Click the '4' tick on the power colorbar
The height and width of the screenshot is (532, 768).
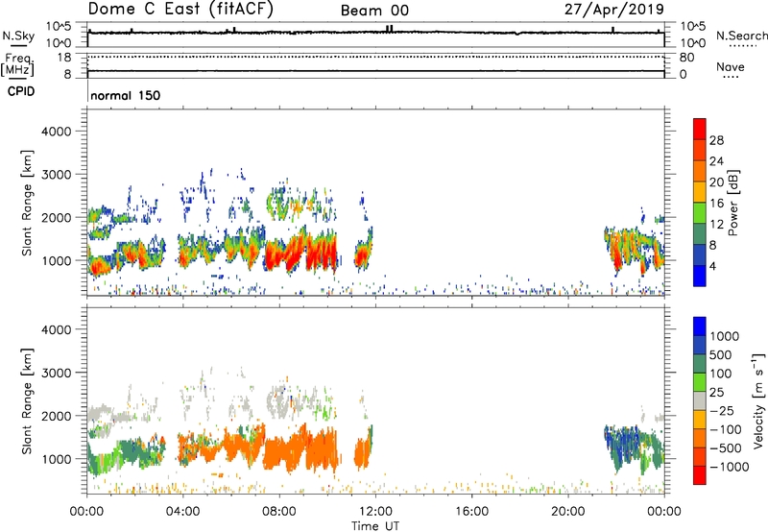[712, 266]
